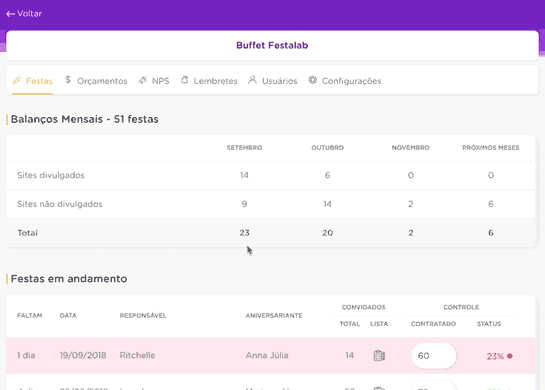This screenshot has width=545, height=390.
Task: Click the NPS tab icon
Action: (143, 80)
